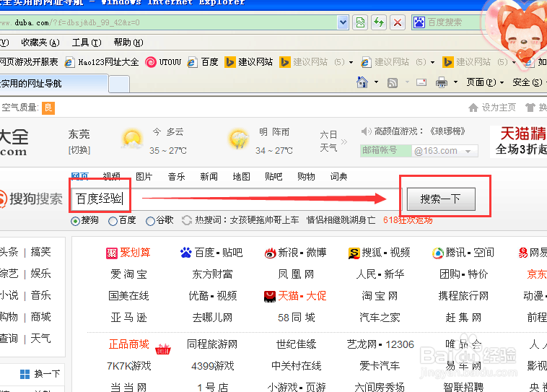Open the 淘宝网 link
Screen dimensions: 547x392
click(380, 296)
